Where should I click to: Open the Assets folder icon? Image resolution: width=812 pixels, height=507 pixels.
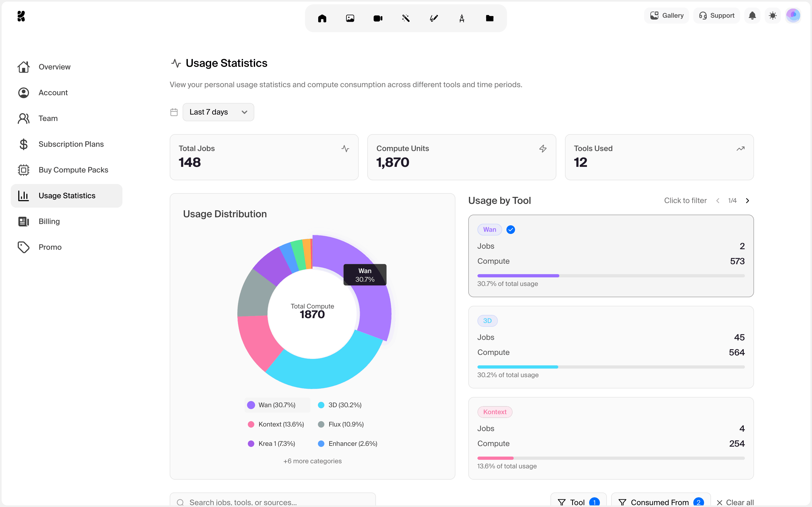coord(489,18)
